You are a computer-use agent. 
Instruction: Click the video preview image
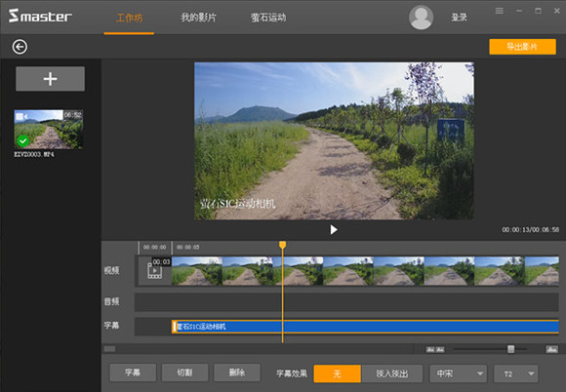[x=335, y=141]
